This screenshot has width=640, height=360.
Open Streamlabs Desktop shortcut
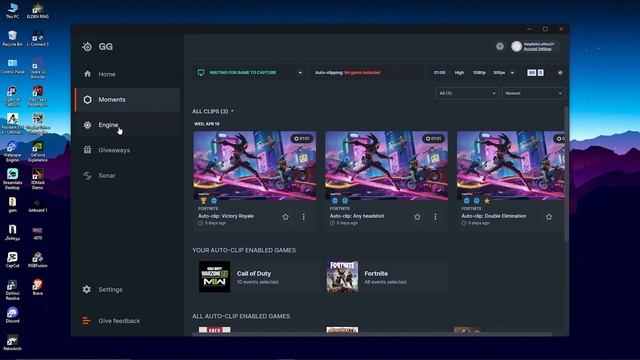coord(12,179)
